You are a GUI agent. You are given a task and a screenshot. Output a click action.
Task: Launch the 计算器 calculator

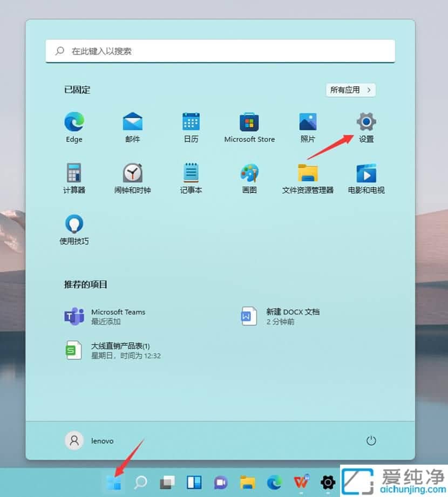coord(74,178)
